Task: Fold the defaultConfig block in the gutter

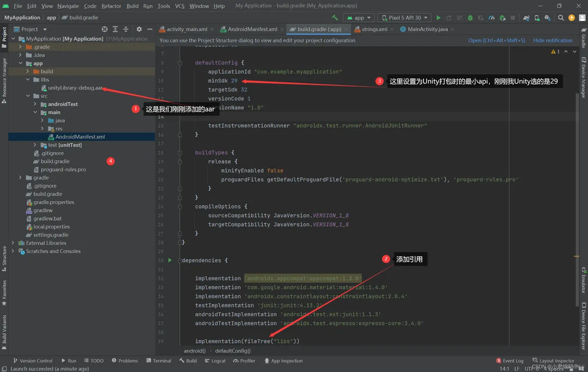Action: (x=180, y=63)
